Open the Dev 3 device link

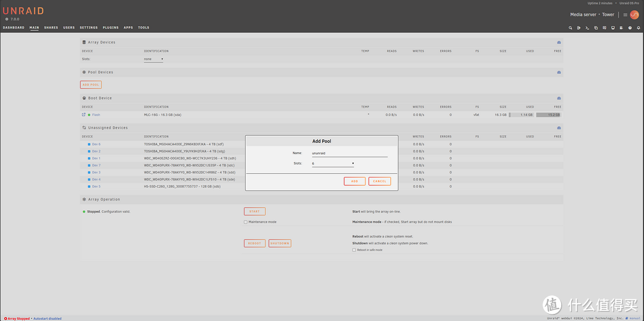(96, 172)
